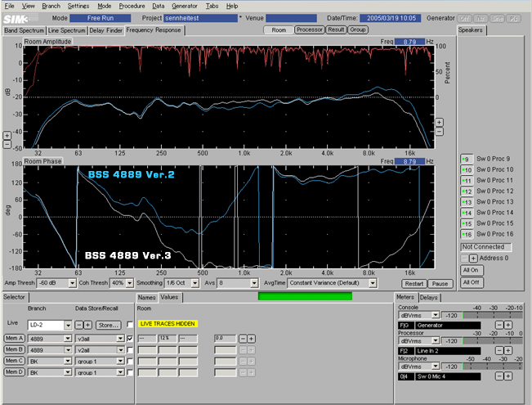This screenshot has width=532, height=405.
Task: Open the AvgTime Constant Variance dropdown
Action: (x=373, y=283)
